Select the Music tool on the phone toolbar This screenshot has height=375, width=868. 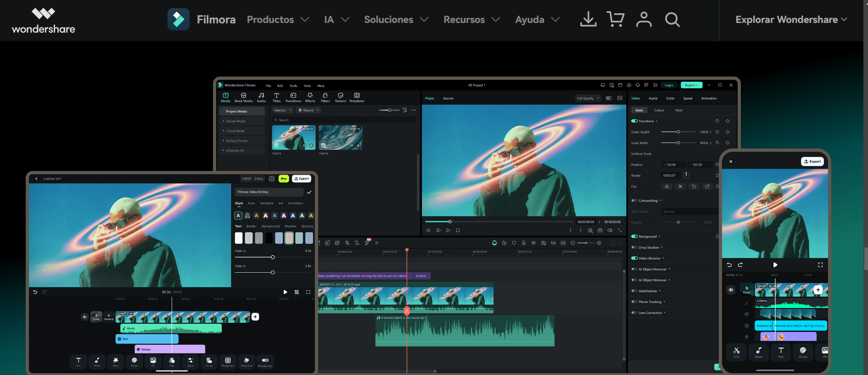[759, 352]
